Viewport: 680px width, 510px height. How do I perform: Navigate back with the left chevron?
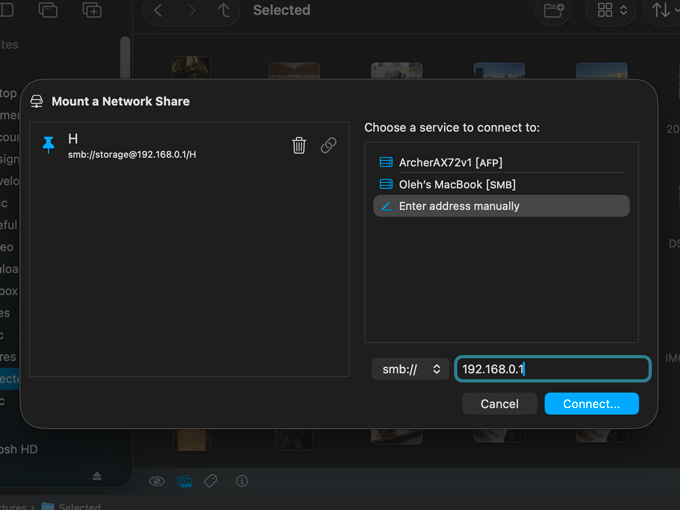coord(158,11)
